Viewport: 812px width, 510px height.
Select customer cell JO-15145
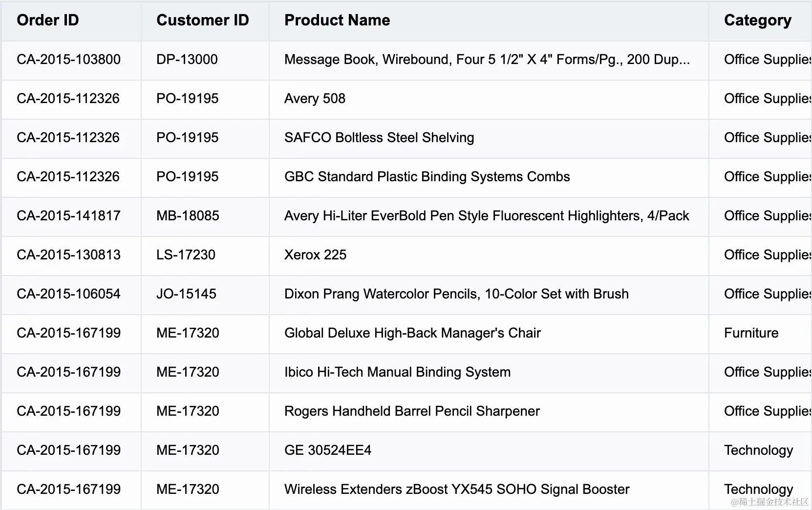click(205, 295)
